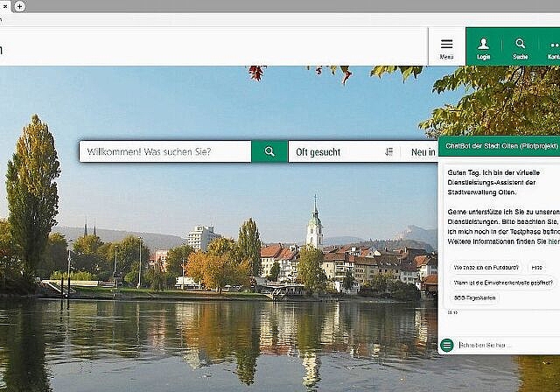560x392 pixels.
Task: Open the chatbot round menu icon
Action: [x=447, y=345]
